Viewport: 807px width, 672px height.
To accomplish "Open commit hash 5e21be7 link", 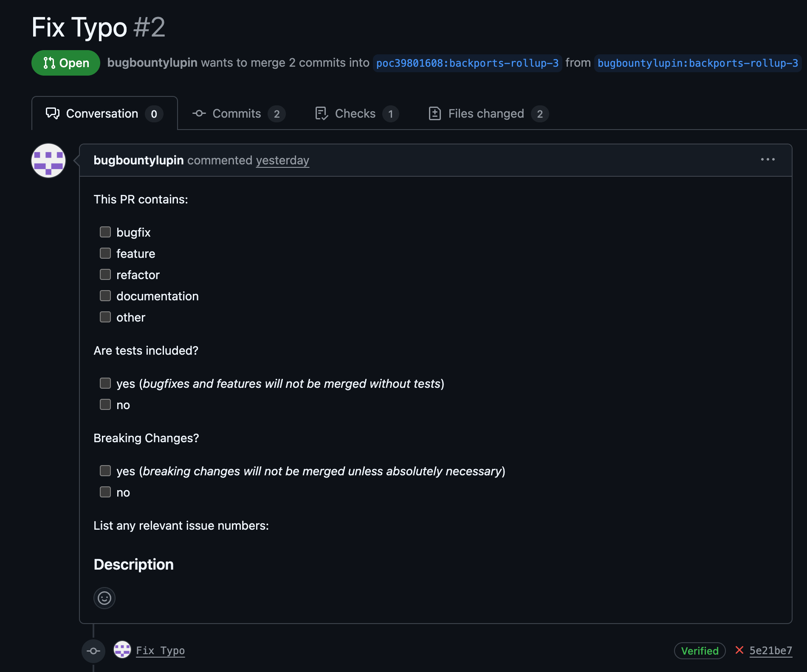I will click(770, 651).
